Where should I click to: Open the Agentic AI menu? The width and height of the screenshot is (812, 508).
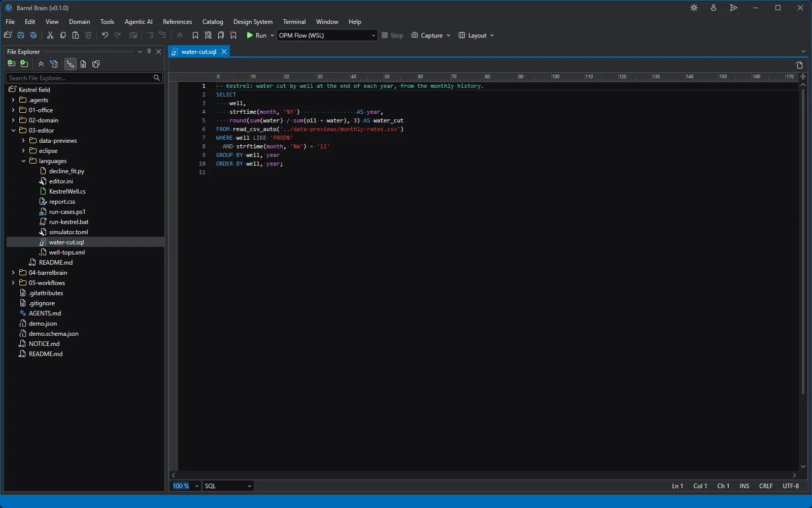[x=139, y=22]
